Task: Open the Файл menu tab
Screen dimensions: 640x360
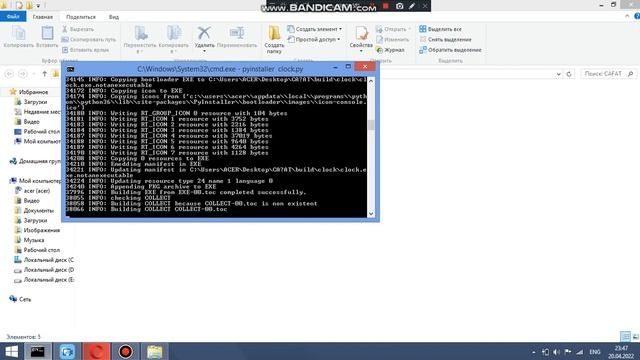Action: click(x=13, y=17)
